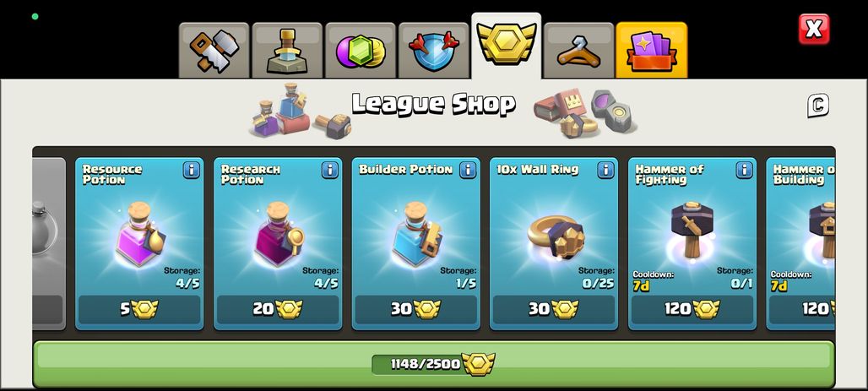Buy Hammer of Fighting for 120 medals
This screenshot has width=868, height=391.
tap(692, 309)
